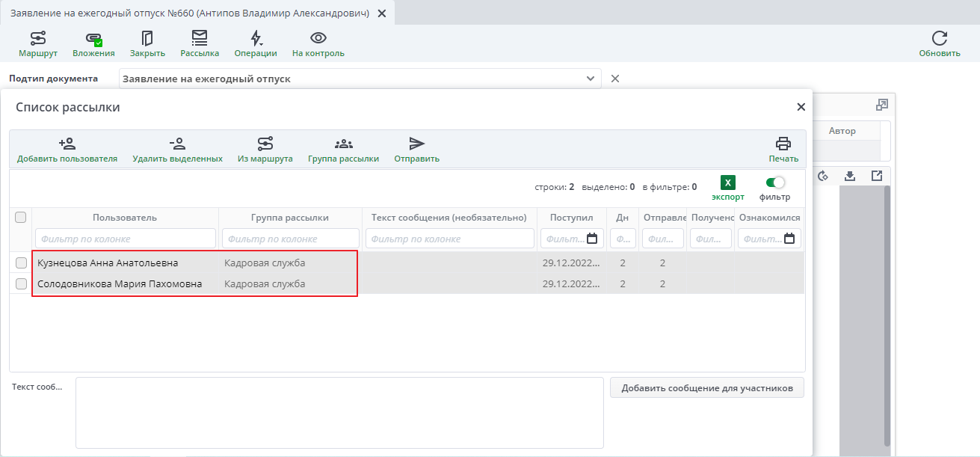The image size is (980, 457).
Task: Click the Группа рассылки icon
Action: point(343,144)
